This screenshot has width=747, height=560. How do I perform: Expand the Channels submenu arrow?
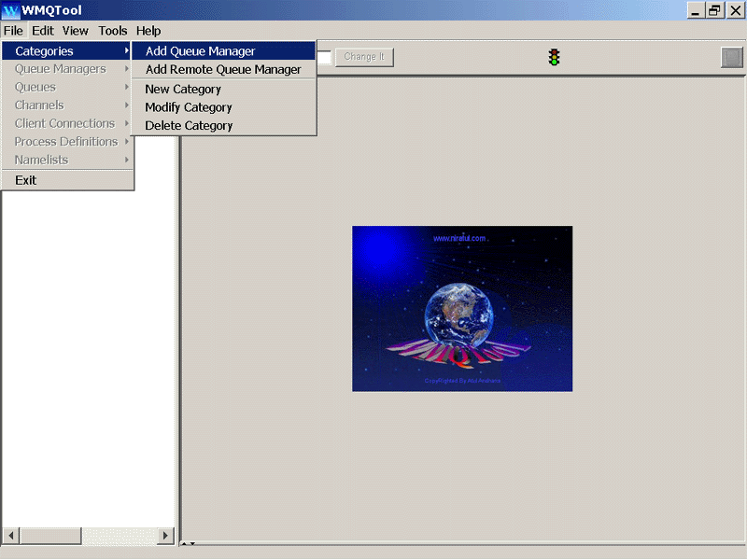pyautogui.click(x=127, y=105)
